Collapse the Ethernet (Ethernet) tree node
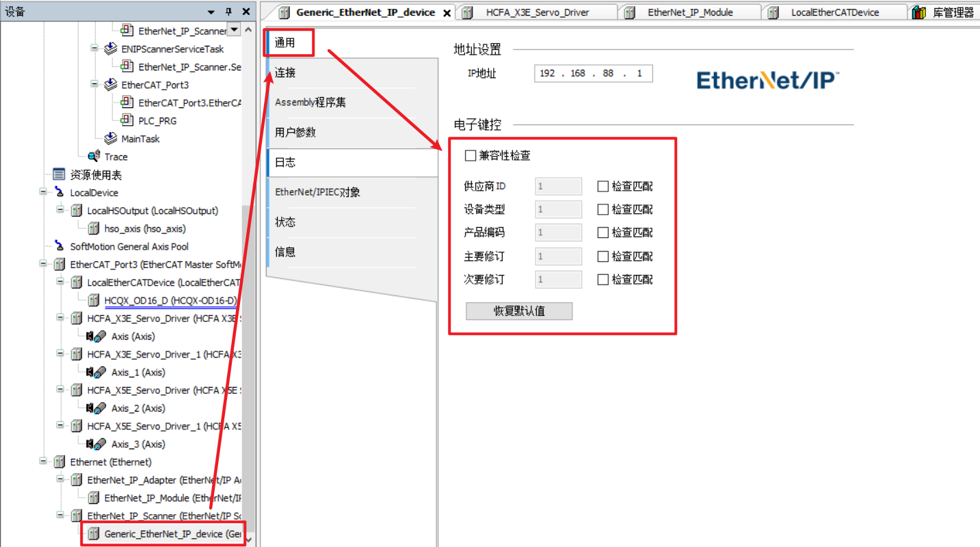Screen dimensions: 980x547 click(x=43, y=462)
